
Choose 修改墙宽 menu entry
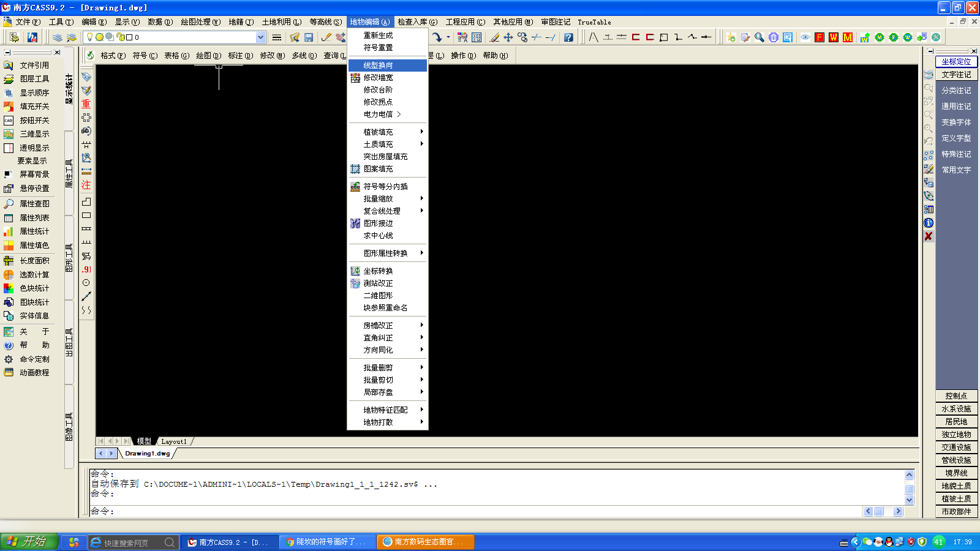(x=387, y=77)
